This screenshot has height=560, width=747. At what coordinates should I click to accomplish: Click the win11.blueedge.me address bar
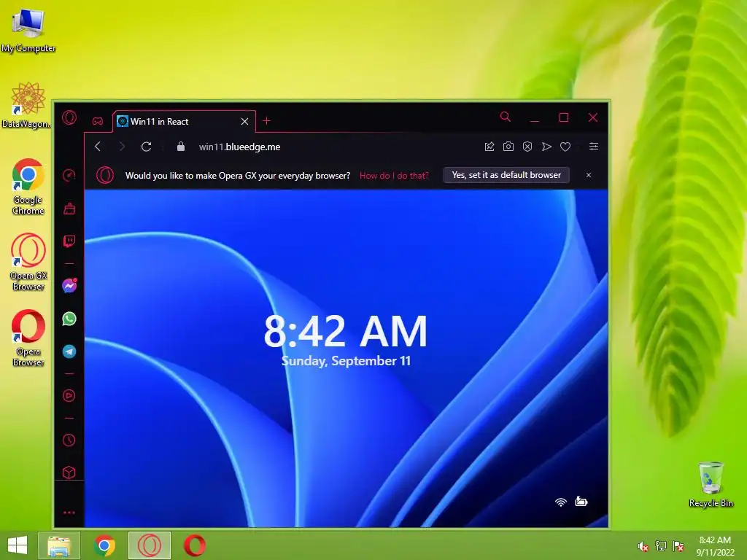(239, 147)
